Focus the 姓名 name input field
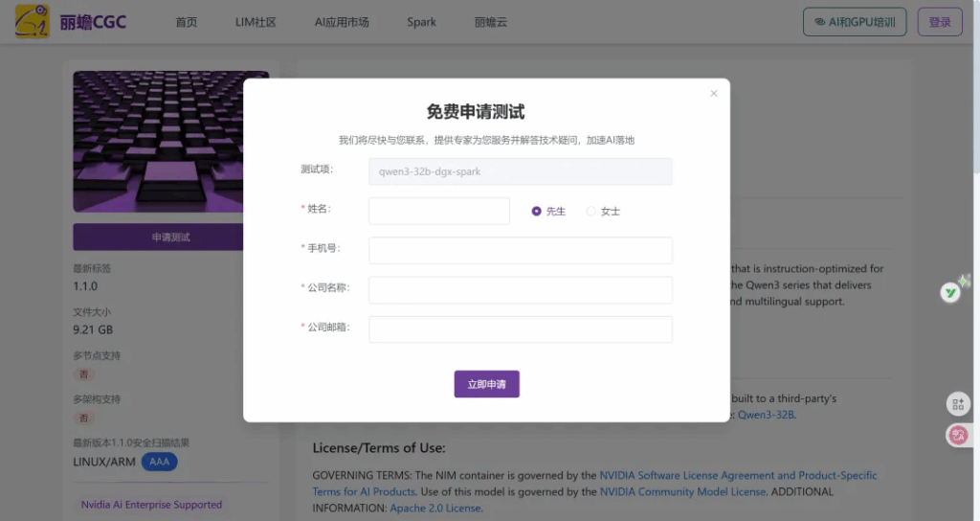The height and width of the screenshot is (521, 980). (439, 211)
